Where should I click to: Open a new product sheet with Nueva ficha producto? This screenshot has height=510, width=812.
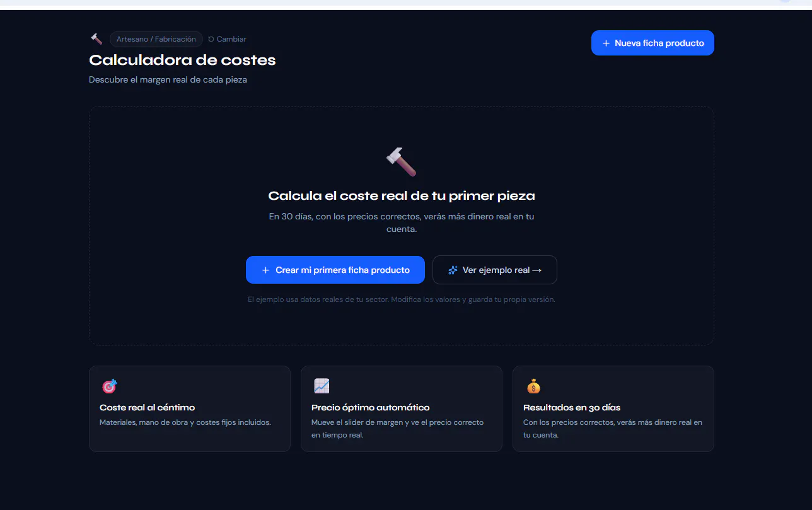652,43
